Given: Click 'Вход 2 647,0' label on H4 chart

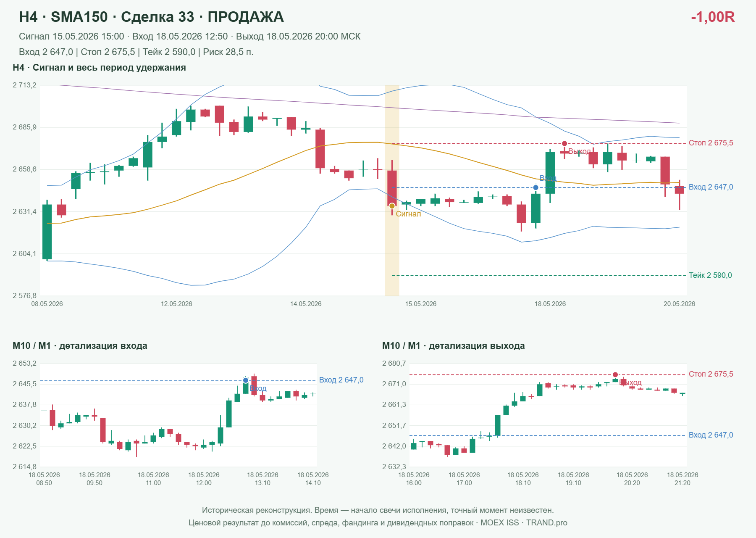Looking at the screenshot, I should [711, 187].
